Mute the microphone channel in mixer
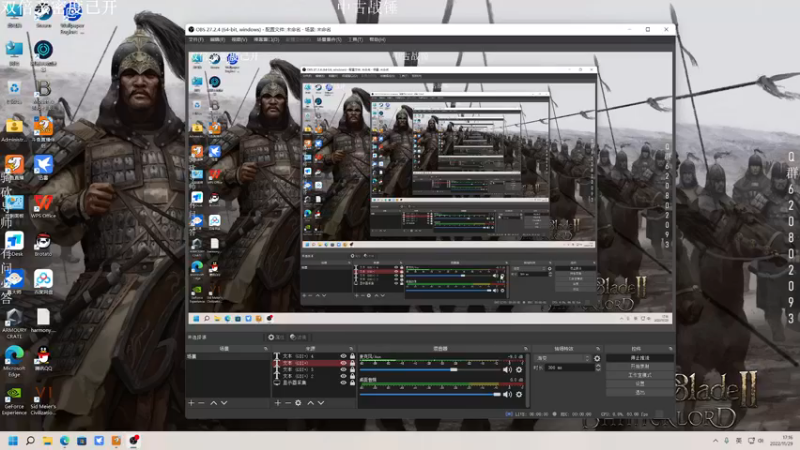This screenshot has width=800, height=450. 507,370
